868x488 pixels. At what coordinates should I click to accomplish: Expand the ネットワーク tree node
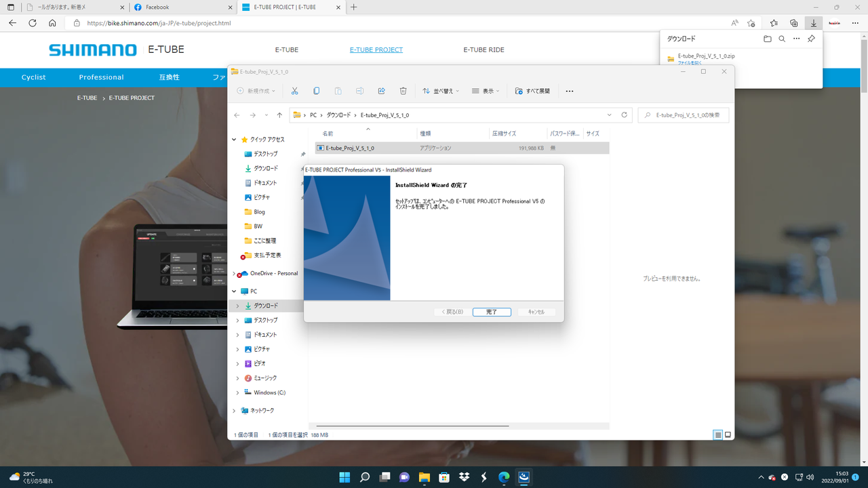(x=235, y=411)
